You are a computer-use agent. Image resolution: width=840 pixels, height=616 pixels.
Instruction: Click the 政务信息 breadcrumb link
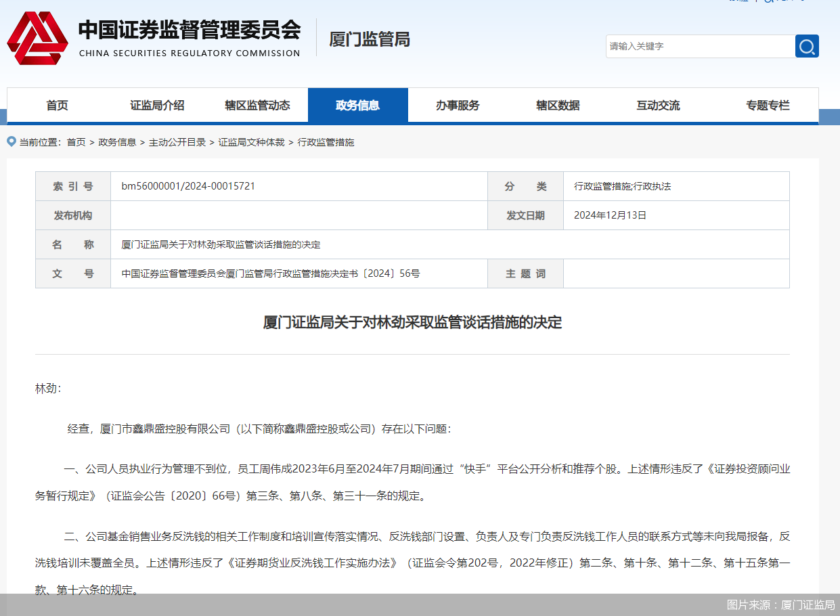pyautogui.click(x=117, y=142)
